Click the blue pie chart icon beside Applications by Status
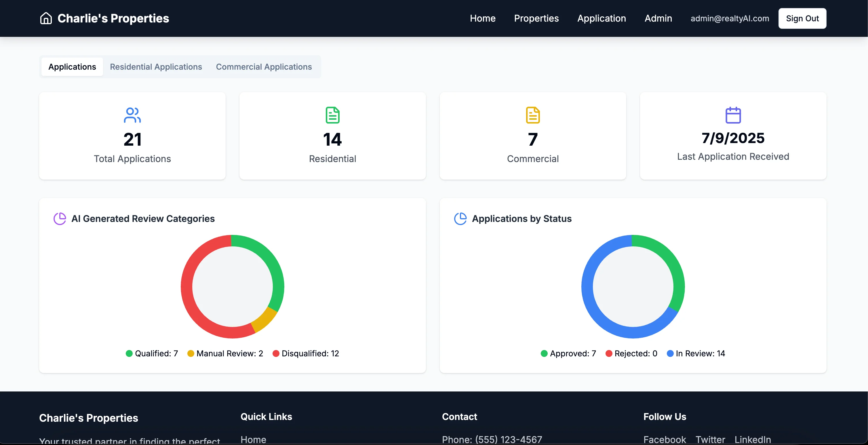Image resolution: width=868 pixels, height=445 pixels. point(460,219)
